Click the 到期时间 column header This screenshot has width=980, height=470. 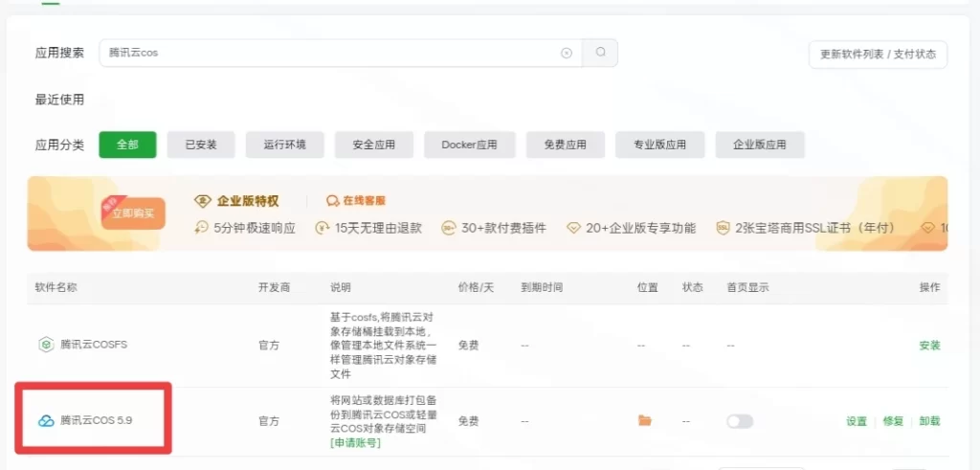542,287
